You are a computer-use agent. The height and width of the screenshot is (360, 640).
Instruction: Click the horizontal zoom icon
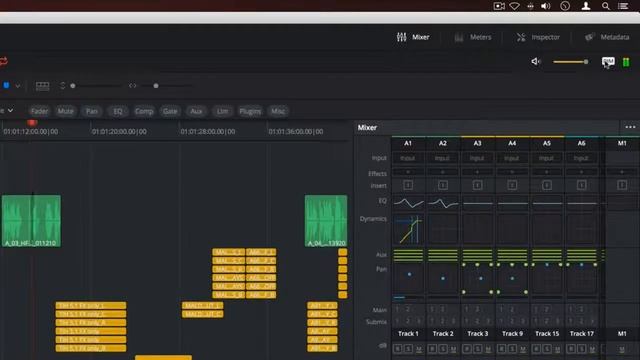point(133,86)
